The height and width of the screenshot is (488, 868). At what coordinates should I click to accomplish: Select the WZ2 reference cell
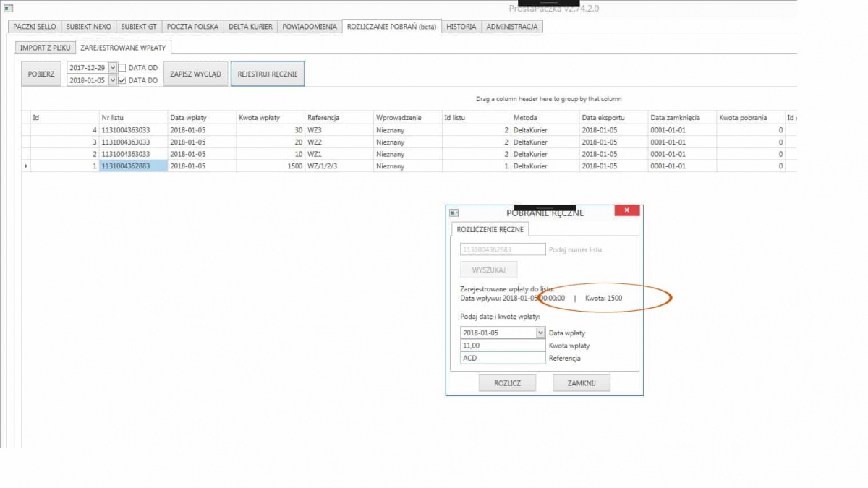click(x=339, y=142)
